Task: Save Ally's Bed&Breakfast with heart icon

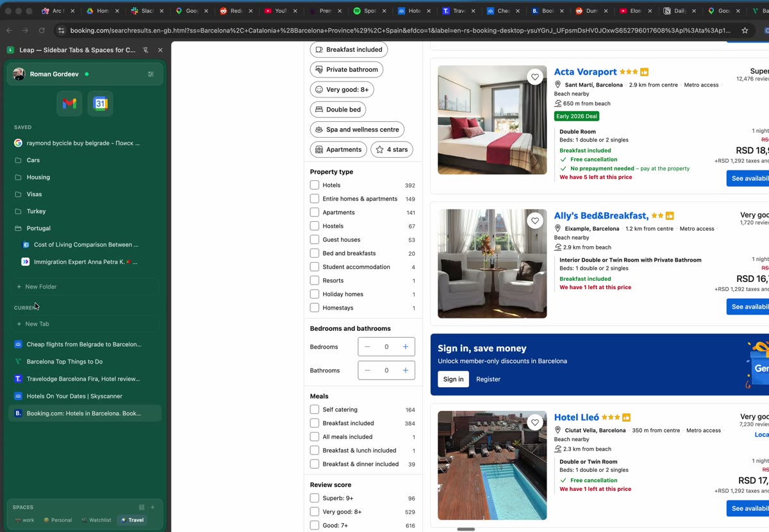Action: [x=534, y=220]
